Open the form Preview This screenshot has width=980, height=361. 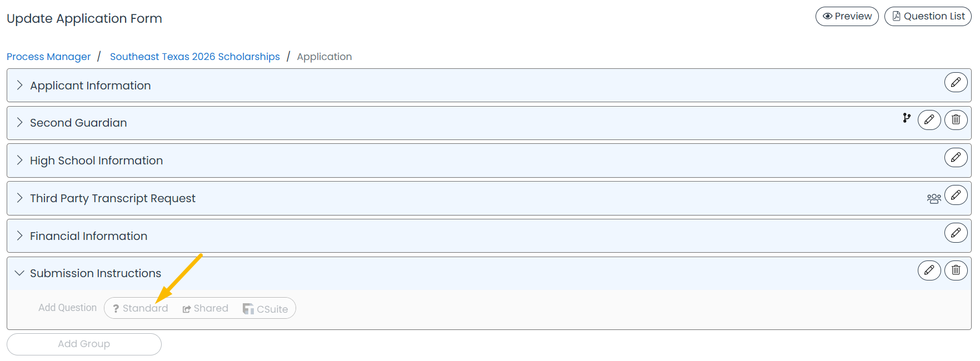[847, 16]
